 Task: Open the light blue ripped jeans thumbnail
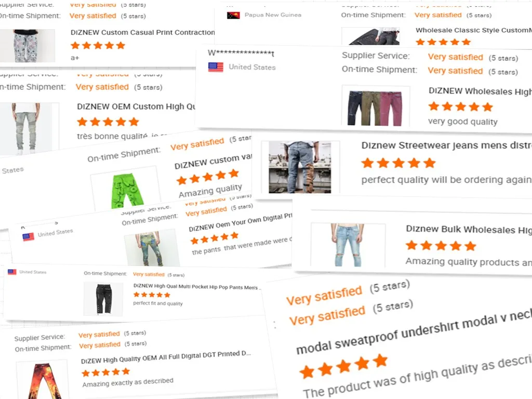[x=348, y=245]
